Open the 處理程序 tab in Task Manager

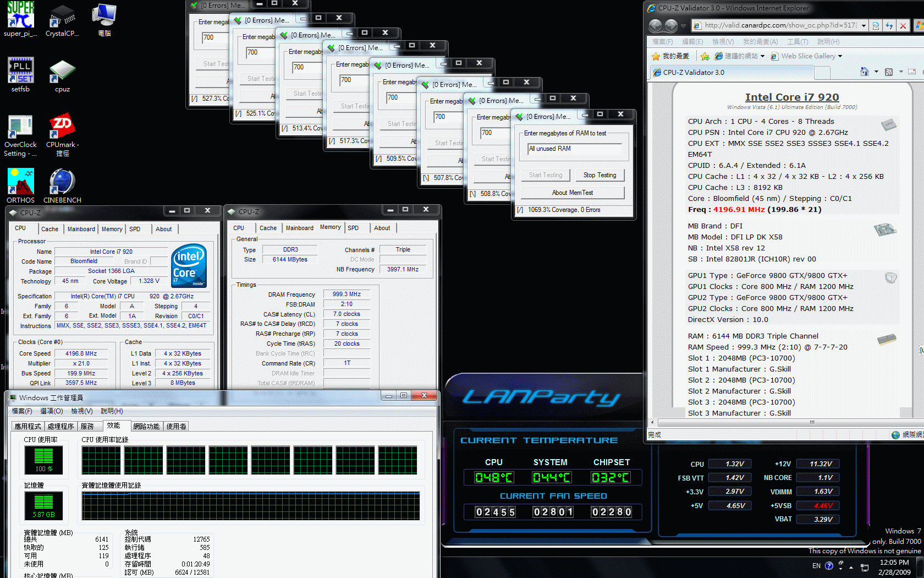[61, 426]
